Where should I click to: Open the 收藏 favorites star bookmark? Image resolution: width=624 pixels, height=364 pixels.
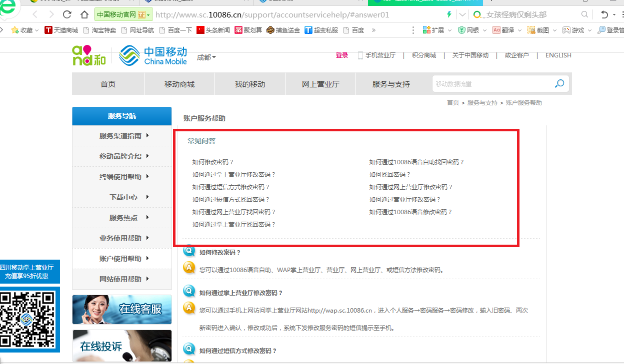point(21,30)
